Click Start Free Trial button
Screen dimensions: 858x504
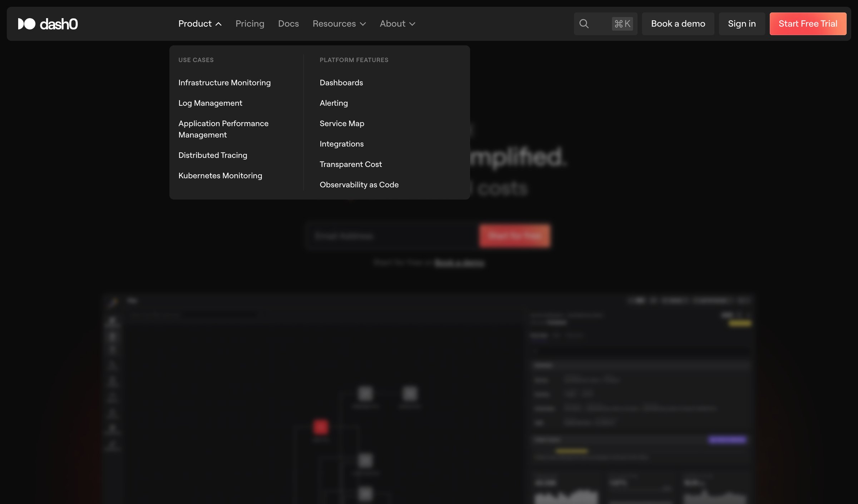[x=808, y=24]
